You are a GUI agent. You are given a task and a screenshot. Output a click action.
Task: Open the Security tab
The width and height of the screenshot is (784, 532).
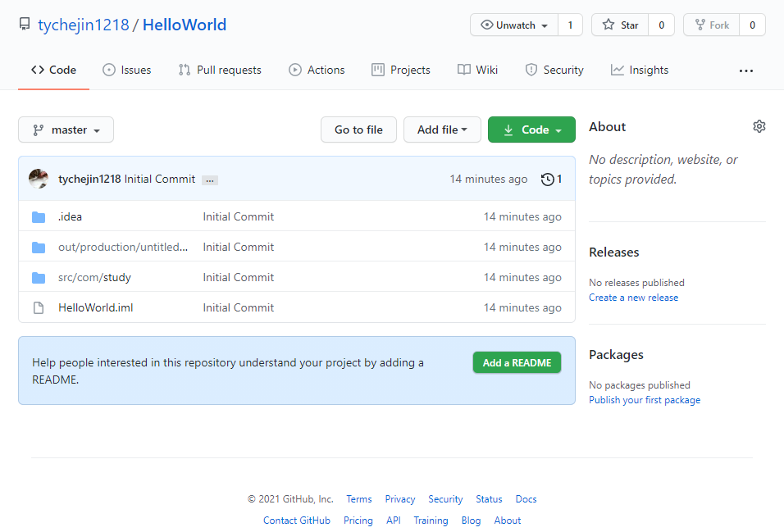554,70
